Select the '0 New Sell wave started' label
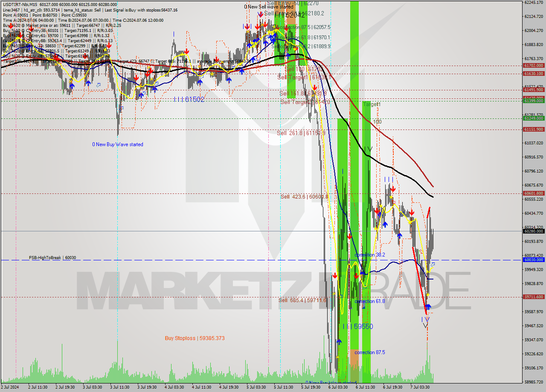 269,7
